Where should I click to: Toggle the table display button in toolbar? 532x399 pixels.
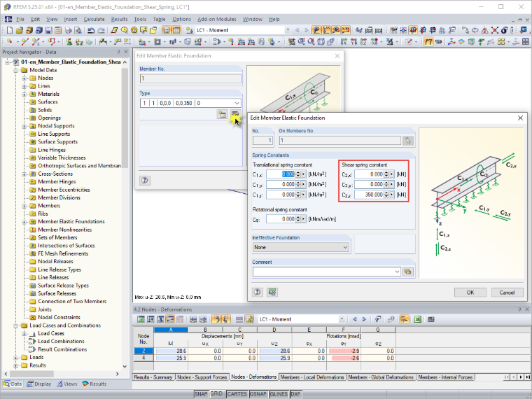point(176,30)
